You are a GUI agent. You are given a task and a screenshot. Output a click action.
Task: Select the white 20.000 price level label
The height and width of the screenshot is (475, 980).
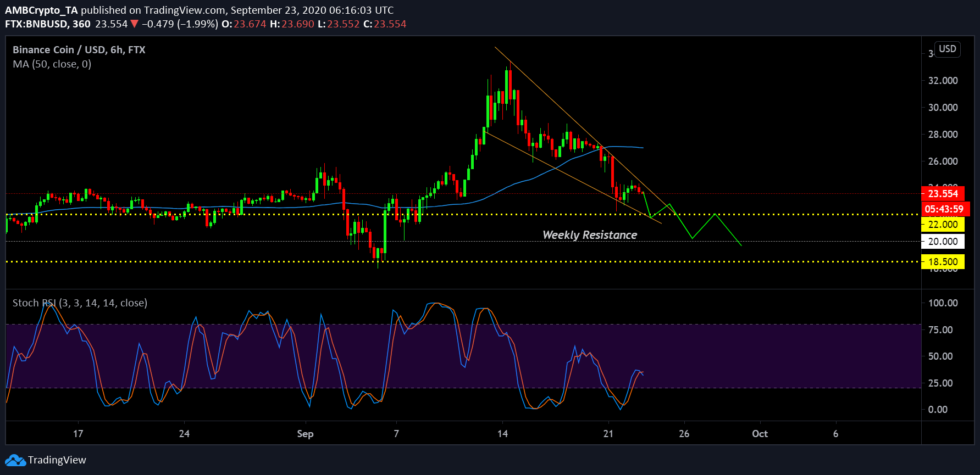point(943,242)
